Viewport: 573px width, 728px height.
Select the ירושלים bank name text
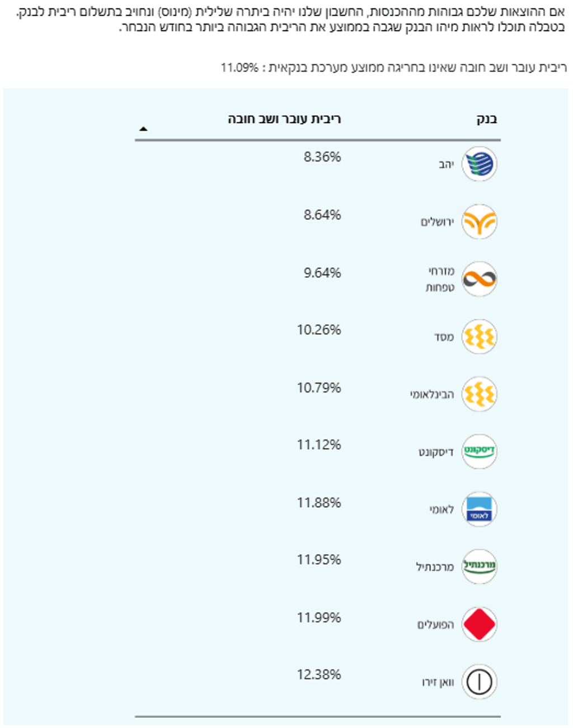click(x=437, y=222)
